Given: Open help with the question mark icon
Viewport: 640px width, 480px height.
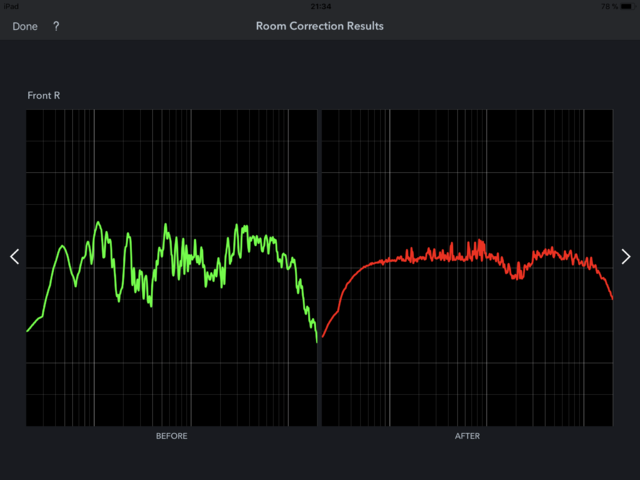Looking at the screenshot, I should [x=56, y=26].
